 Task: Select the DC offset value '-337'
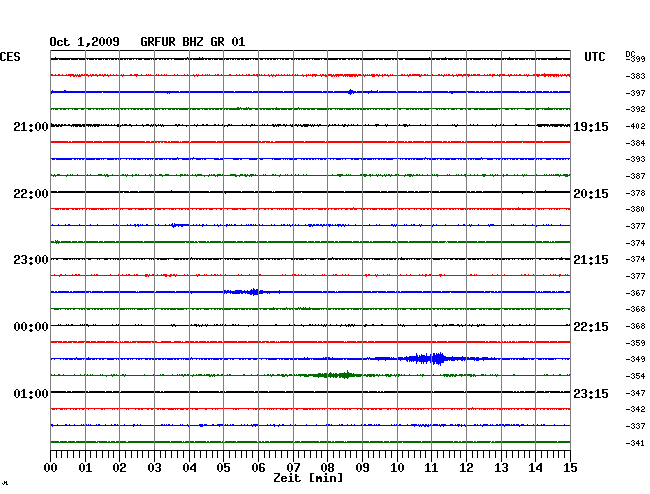pos(635,426)
